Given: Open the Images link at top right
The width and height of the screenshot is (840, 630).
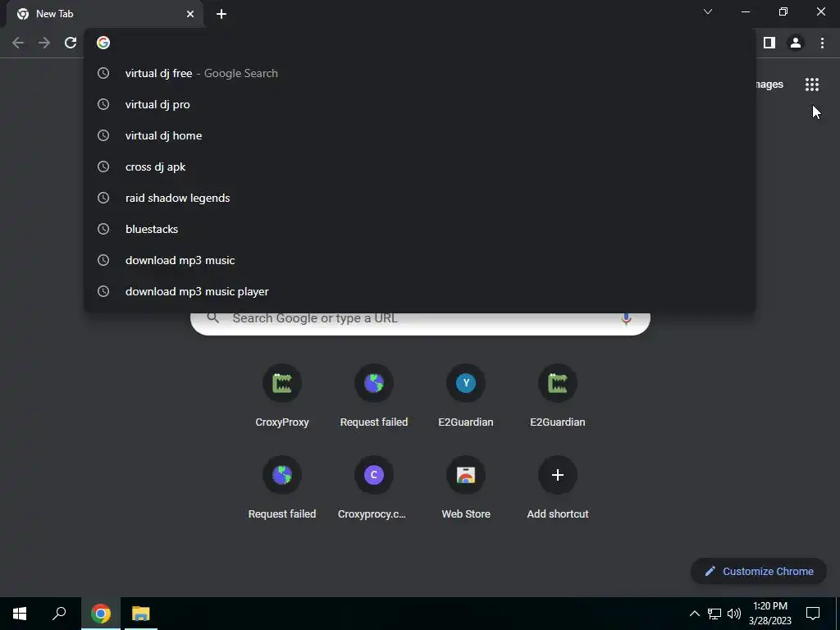Looking at the screenshot, I should [x=769, y=84].
